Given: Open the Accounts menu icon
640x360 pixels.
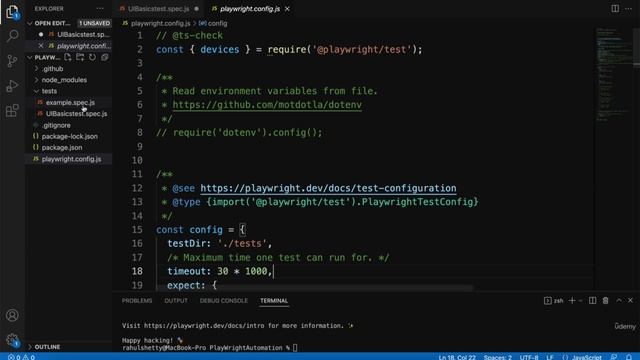Looking at the screenshot, I should pyautogui.click(x=12, y=315).
